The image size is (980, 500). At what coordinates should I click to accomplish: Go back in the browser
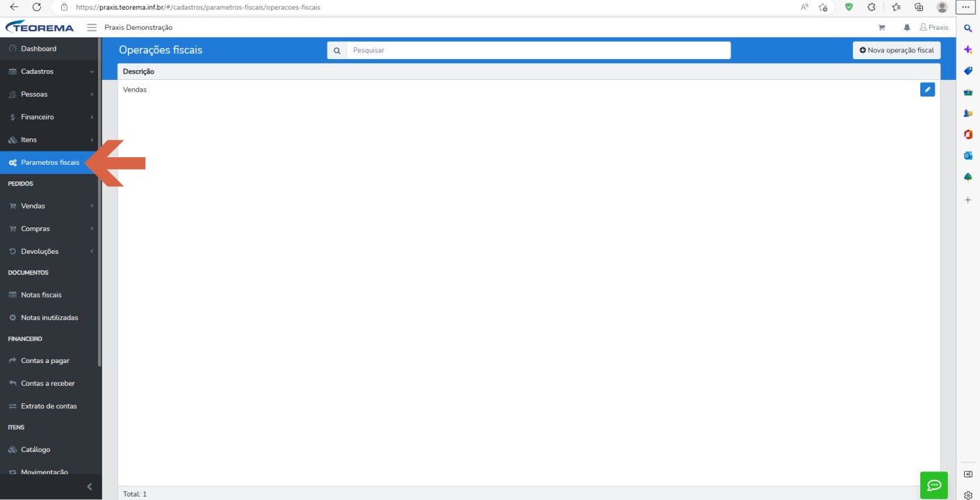point(14,7)
